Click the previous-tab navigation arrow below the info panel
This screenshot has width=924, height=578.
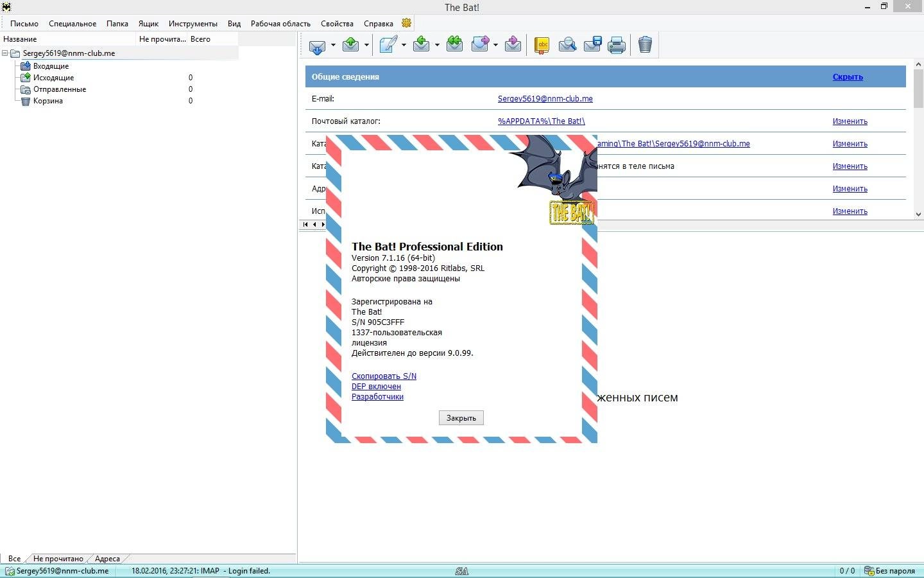click(314, 225)
